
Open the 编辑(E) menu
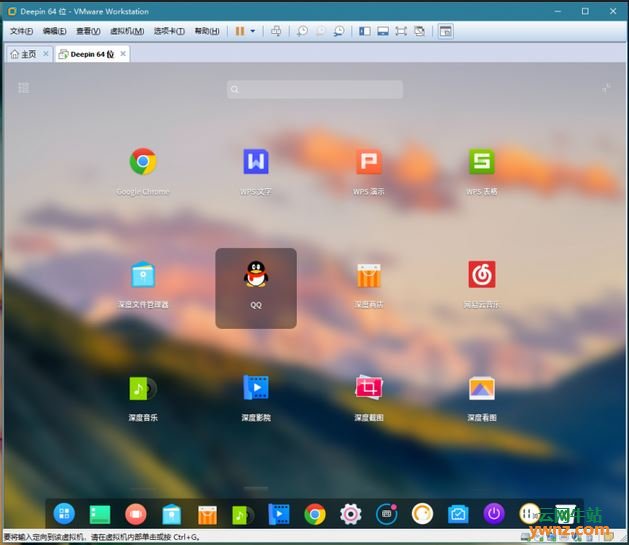click(x=55, y=31)
